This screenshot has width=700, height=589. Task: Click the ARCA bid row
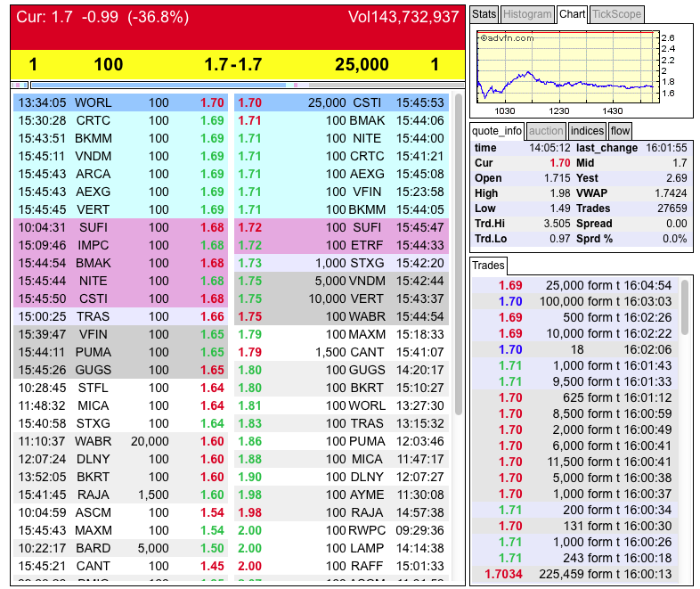[120, 174]
